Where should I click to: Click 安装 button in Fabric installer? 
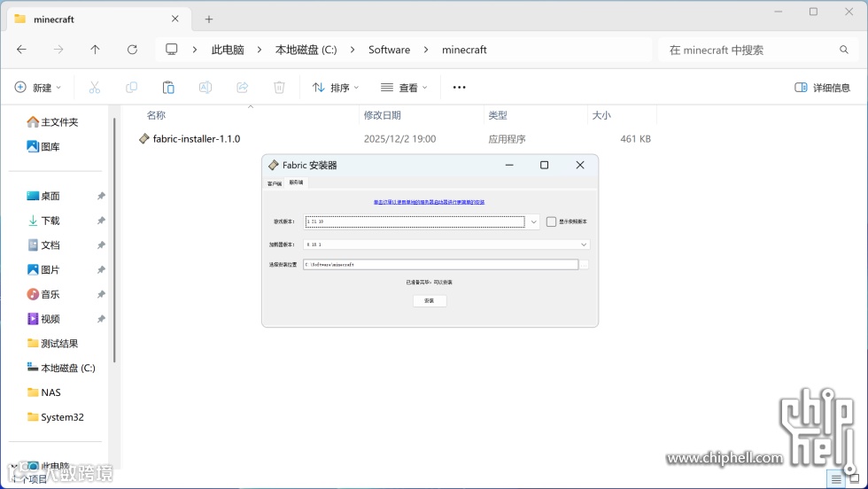pyautogui.click(x=430, y=300)
